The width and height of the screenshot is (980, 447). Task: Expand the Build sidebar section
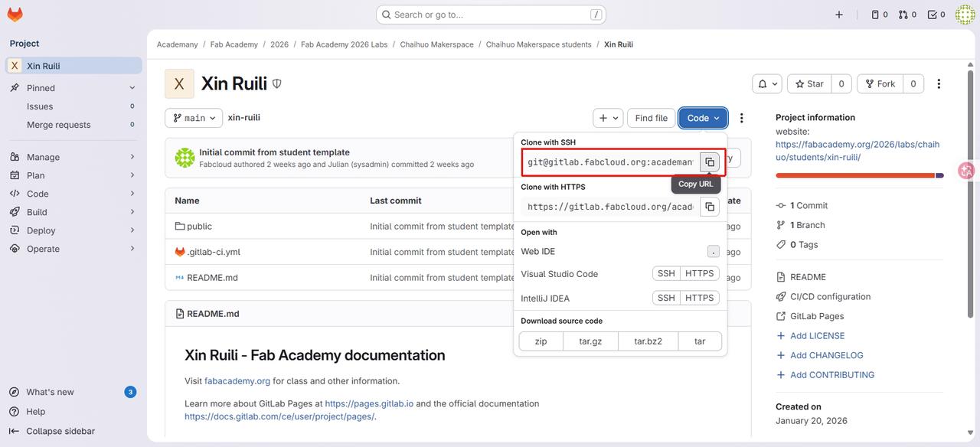pos(73,212)
